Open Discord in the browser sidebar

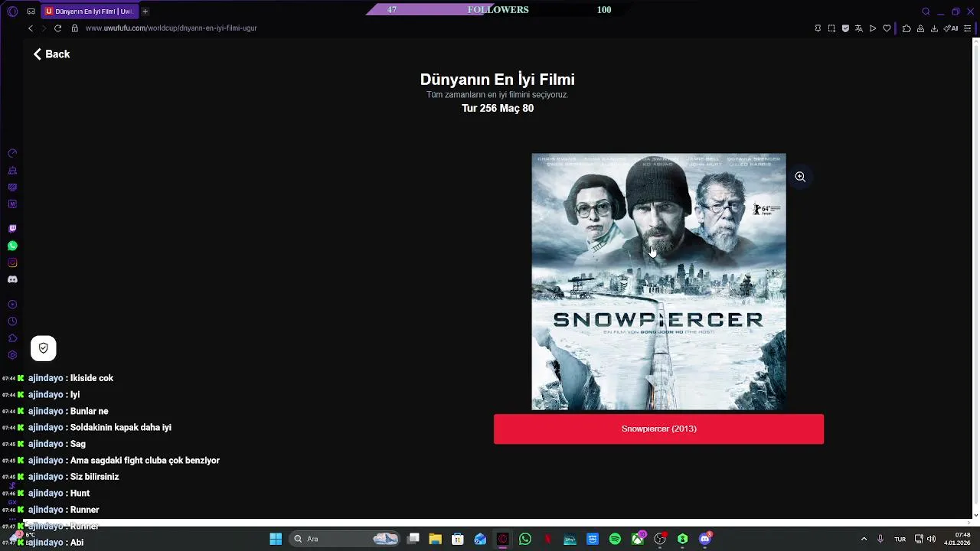coord(12,279)
